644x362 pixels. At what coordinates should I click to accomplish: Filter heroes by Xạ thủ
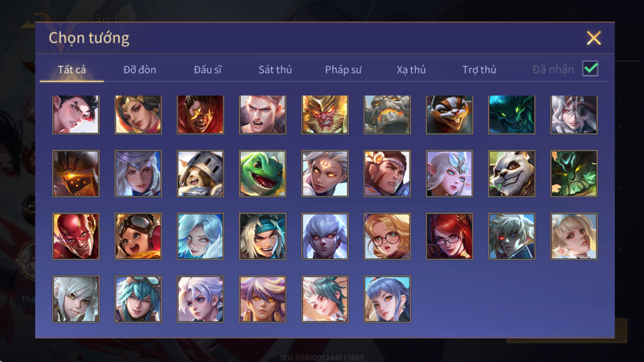pyautogui.click(x=411, y=70)
